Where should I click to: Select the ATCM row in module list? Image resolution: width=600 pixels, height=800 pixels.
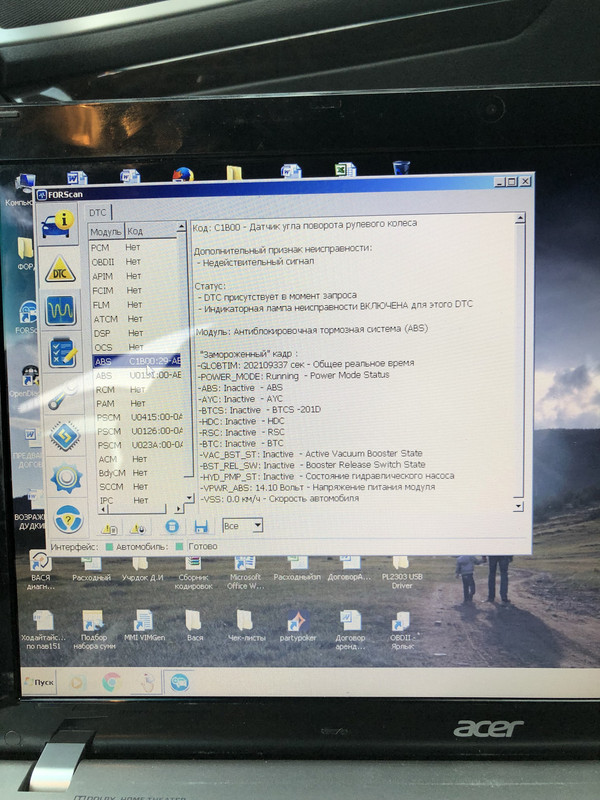point(136,319)
